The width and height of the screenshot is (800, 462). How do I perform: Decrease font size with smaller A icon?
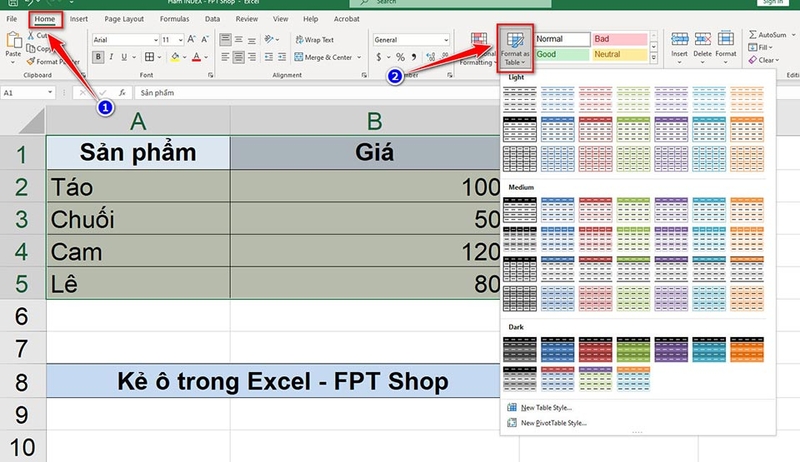pyautogui.click(x=205, y=39)
